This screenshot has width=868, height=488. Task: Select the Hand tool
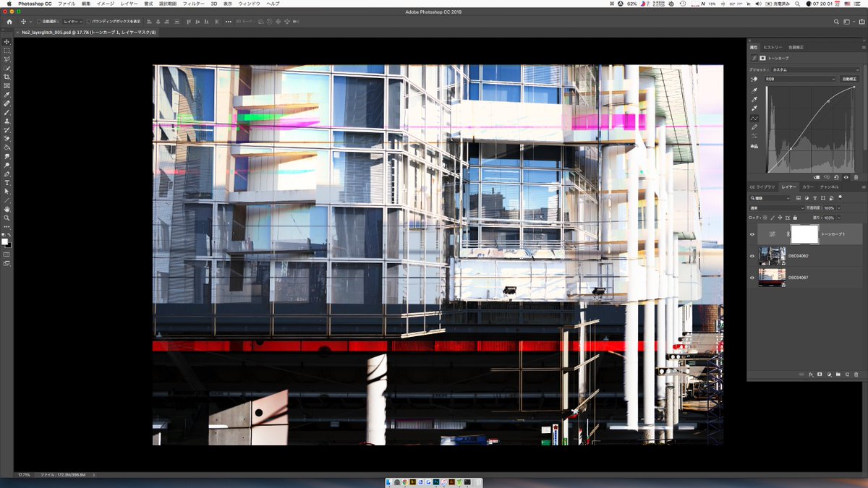tap(7, 209)
